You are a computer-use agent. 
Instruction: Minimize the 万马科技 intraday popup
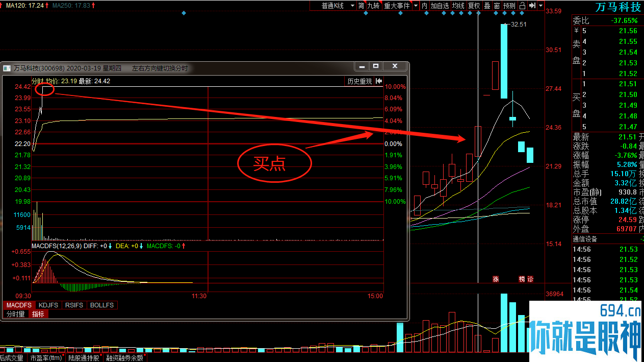[362, 66]
